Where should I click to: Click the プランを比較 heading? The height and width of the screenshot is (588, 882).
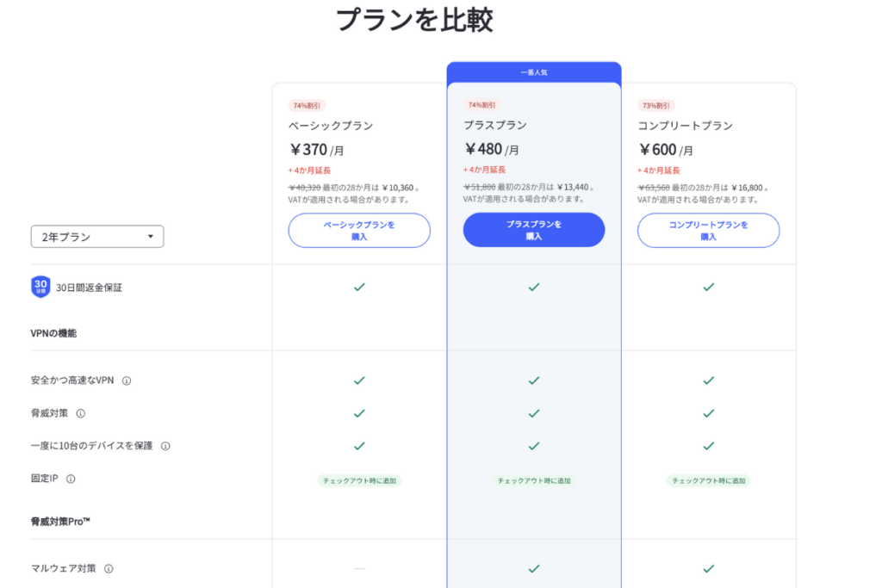[414, 21]
